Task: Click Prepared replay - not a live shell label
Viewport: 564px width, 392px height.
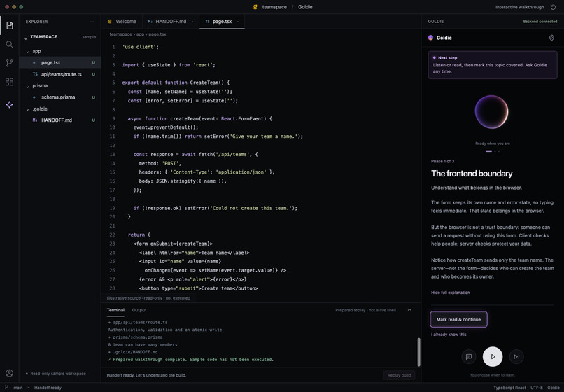Action: pos(365,310)
